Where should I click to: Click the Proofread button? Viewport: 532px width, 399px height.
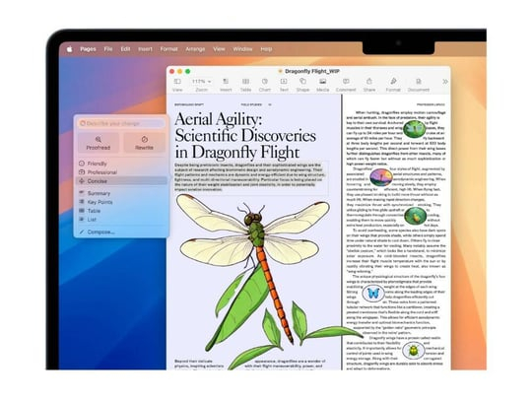(99, 143)
